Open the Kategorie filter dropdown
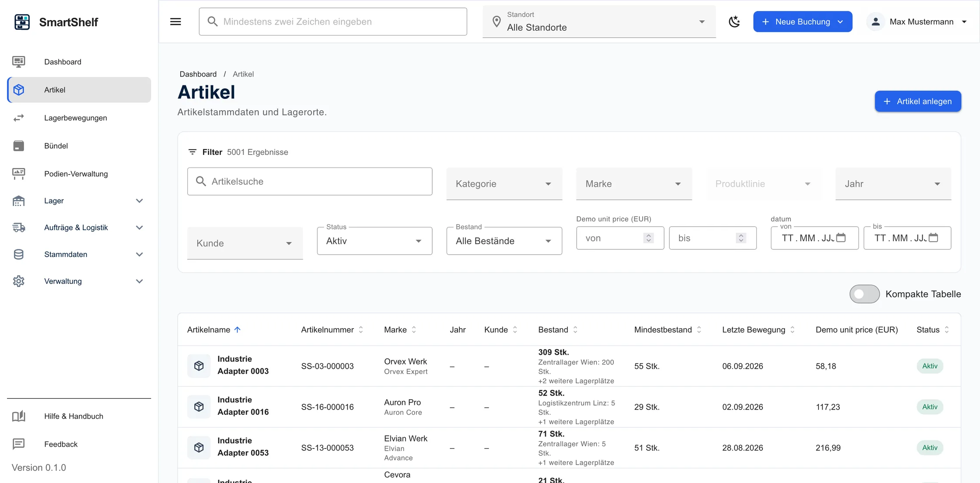Viewport: 980px width, 483px height. tap(504, 184)
